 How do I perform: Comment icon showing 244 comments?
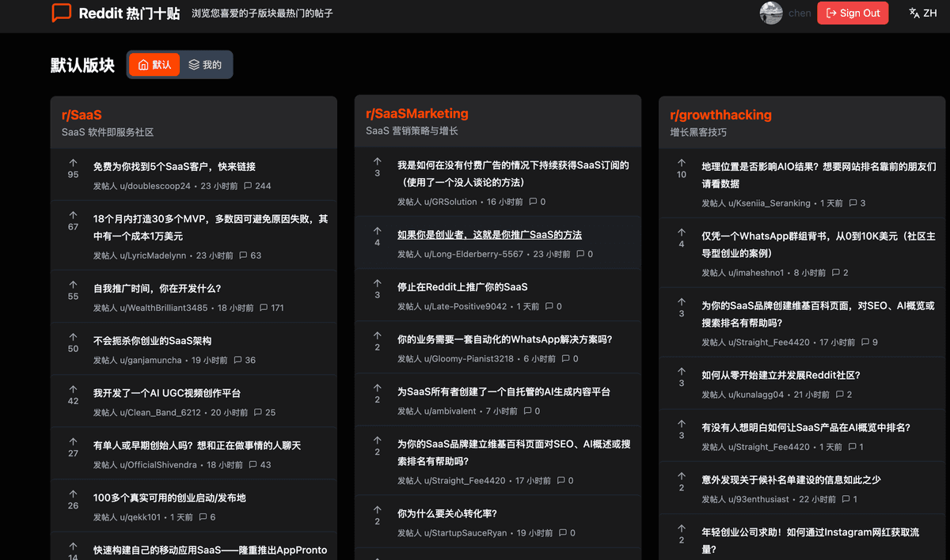pos(248,186)
